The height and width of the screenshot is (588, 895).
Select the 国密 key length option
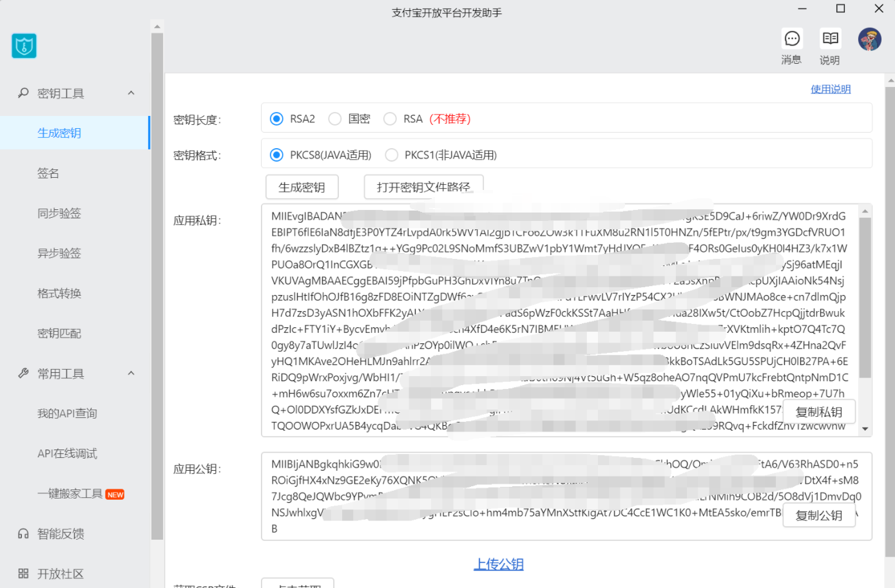point(334,119)
